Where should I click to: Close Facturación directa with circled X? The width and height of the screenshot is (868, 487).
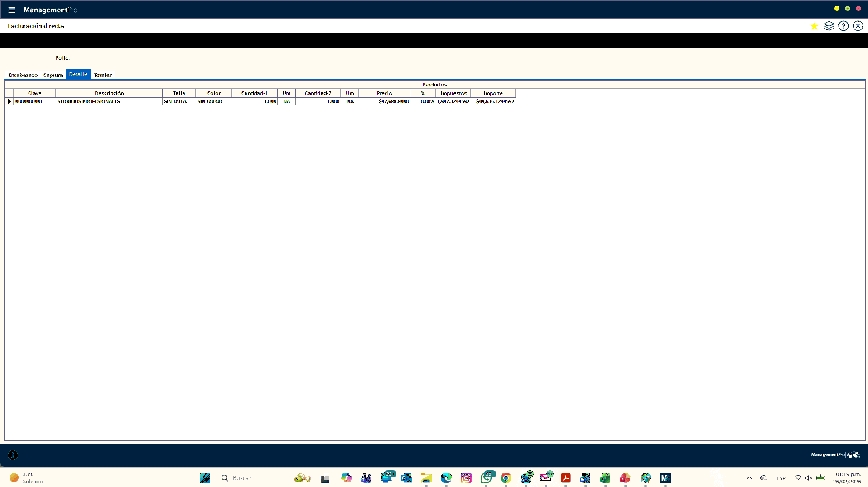858,26
